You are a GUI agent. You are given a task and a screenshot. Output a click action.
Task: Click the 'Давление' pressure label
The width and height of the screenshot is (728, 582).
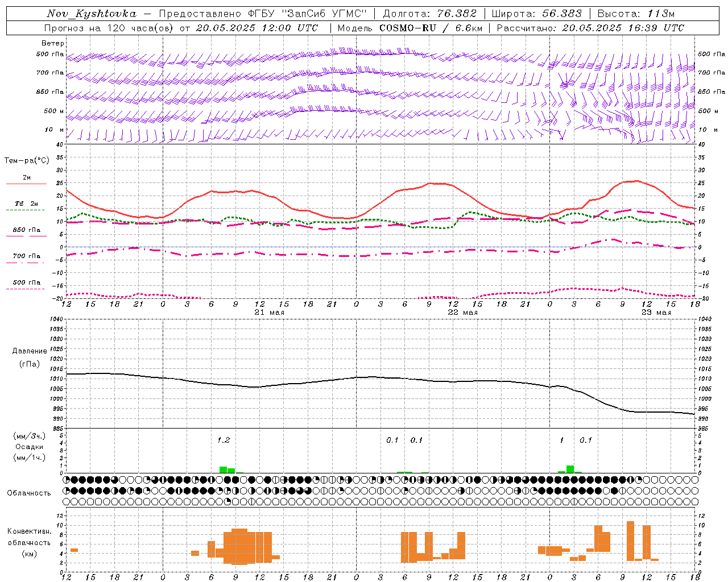30,351
